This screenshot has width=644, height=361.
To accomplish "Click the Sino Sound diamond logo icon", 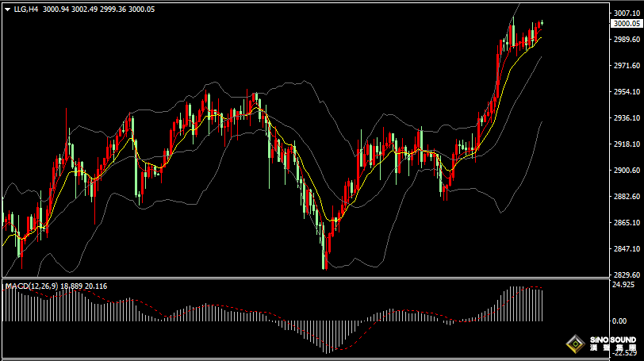I will [x=574, y=344].
